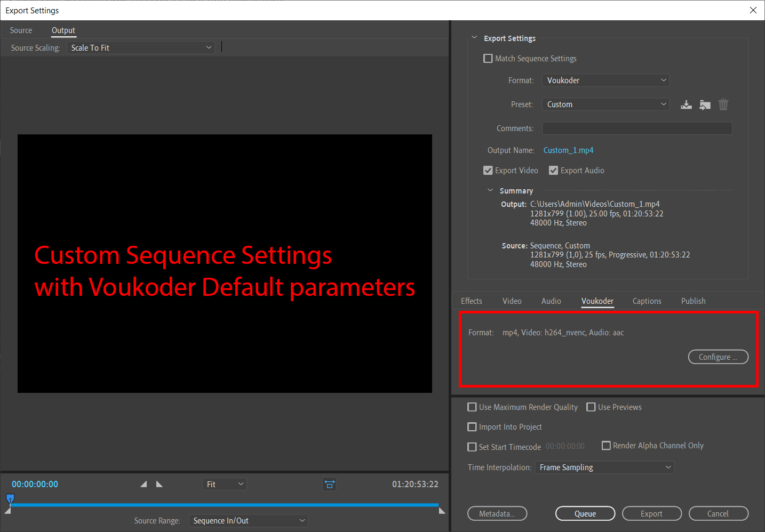The height and width of the screenshot is (532, 765).
Task: Click the Import Preset icon
Action: [705, 104]
